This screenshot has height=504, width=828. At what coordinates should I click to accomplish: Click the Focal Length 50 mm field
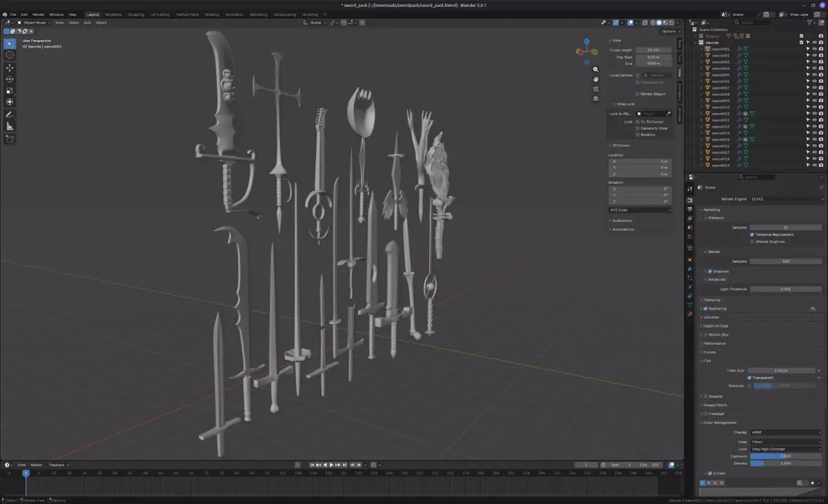[653, 50]
